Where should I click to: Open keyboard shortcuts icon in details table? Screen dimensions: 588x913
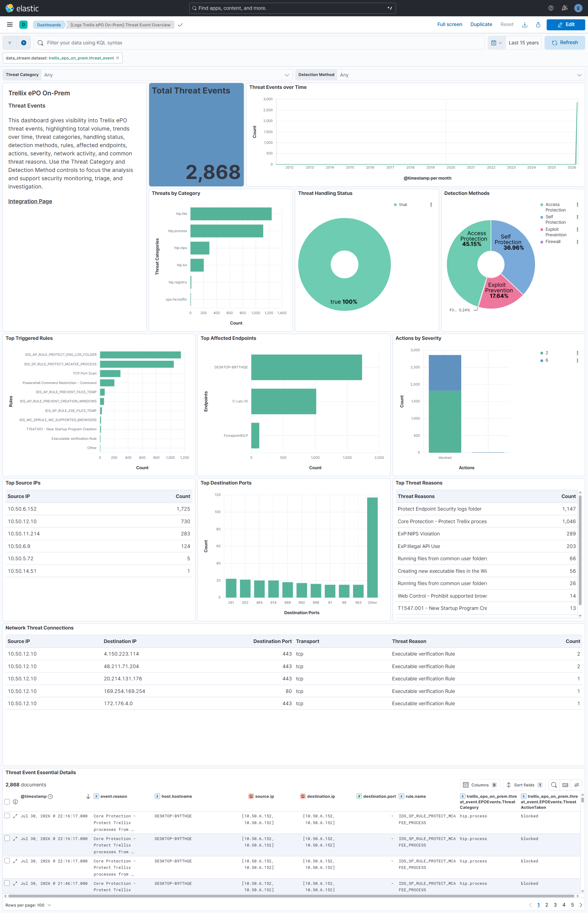tap(565, 785)
